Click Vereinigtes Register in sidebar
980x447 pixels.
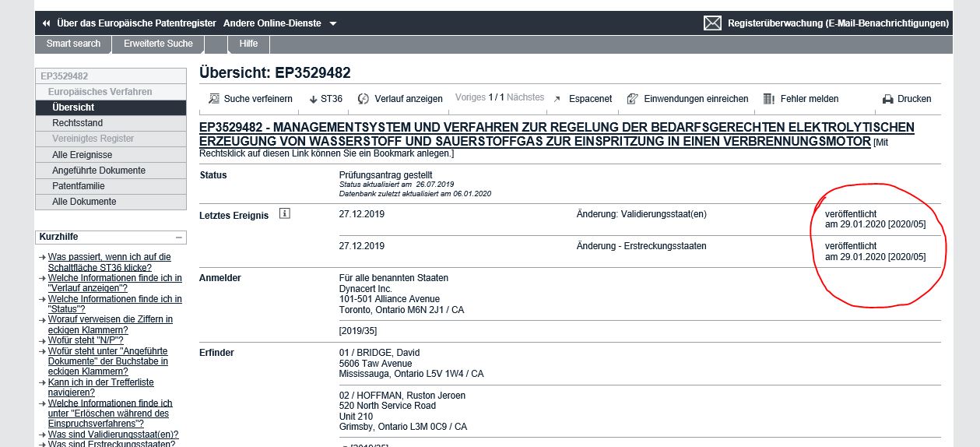tap(111, 139)
